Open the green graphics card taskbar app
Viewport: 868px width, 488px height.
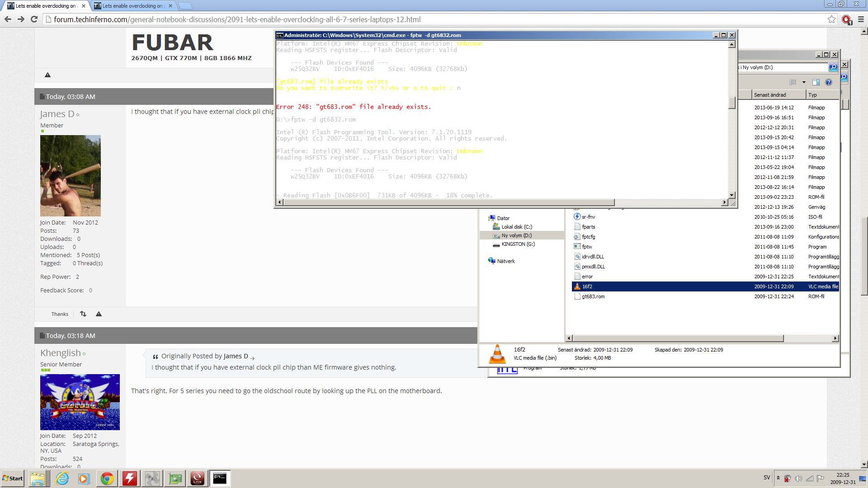pos(175,479)
